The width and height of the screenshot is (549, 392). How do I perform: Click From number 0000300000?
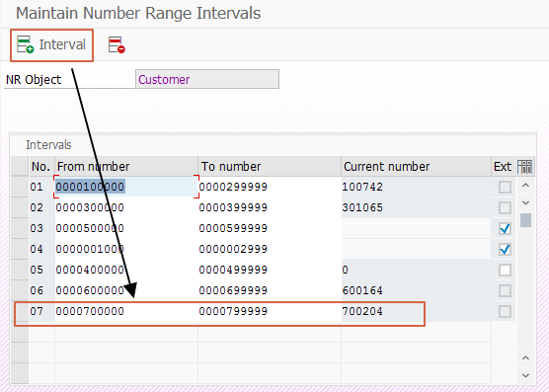(126, 207)
